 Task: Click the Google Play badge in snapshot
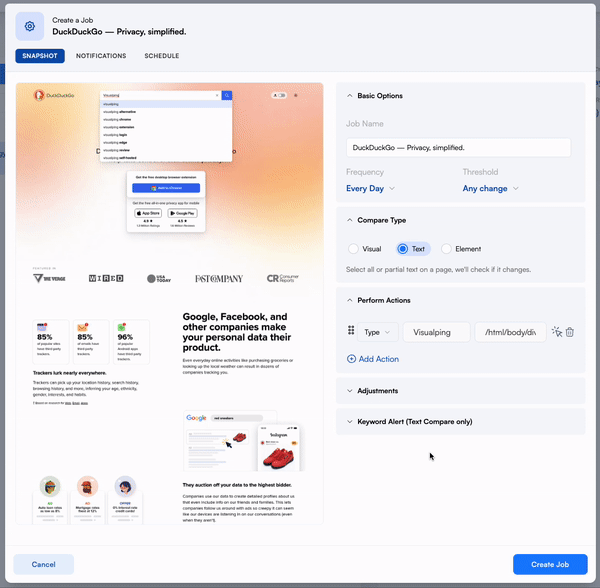pos(183,213)
